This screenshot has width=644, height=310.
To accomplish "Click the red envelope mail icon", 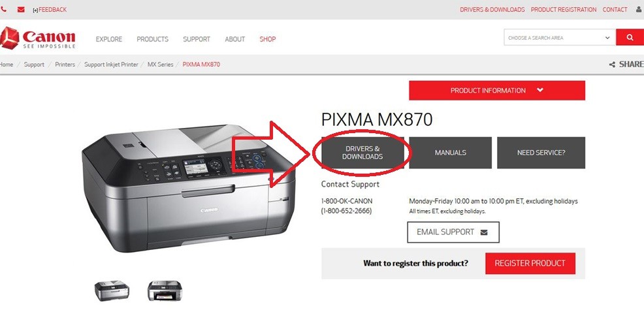I will [x=21, y=9].
